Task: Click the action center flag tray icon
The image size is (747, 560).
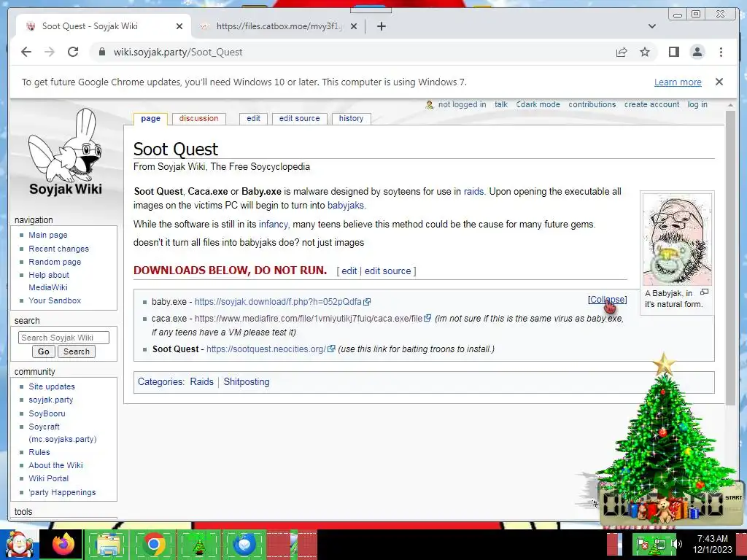Action: [643, 544]
